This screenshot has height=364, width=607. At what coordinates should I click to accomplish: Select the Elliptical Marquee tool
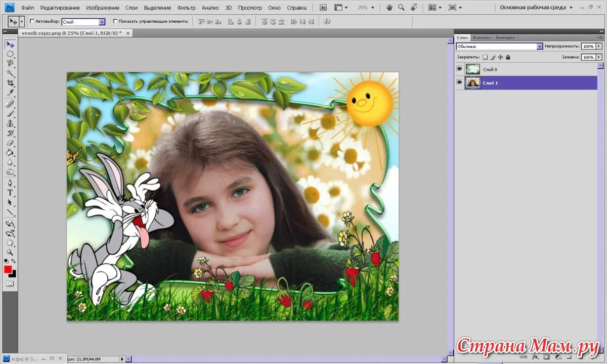[x=10, y=54]
